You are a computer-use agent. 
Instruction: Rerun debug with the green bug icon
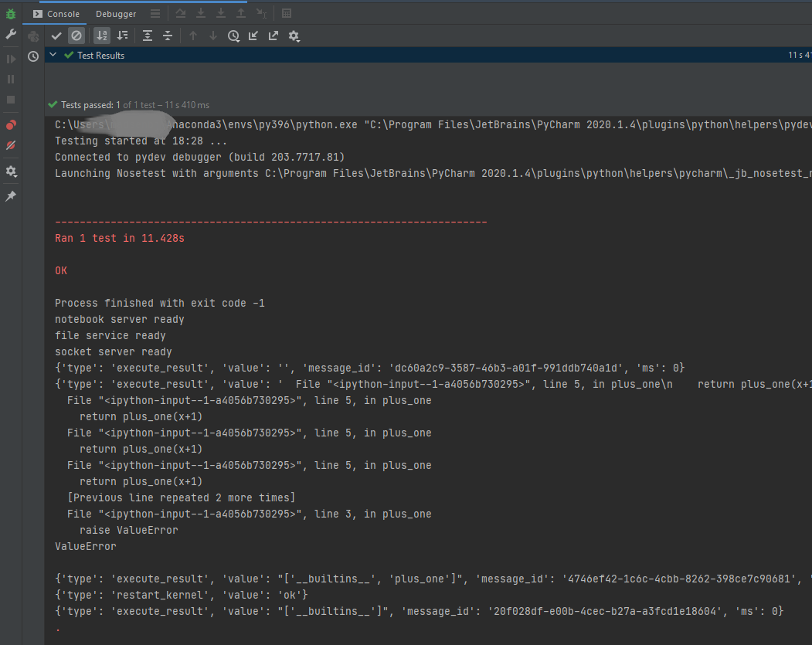coord(10,14)
